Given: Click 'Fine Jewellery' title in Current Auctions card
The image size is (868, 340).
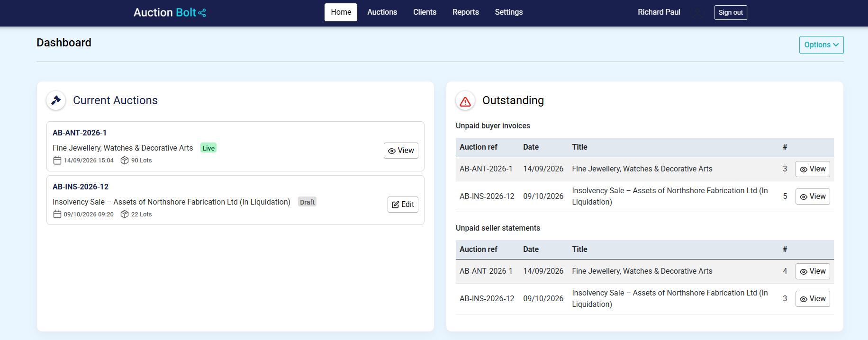Looking at the screenshot, I should (123, 148).
